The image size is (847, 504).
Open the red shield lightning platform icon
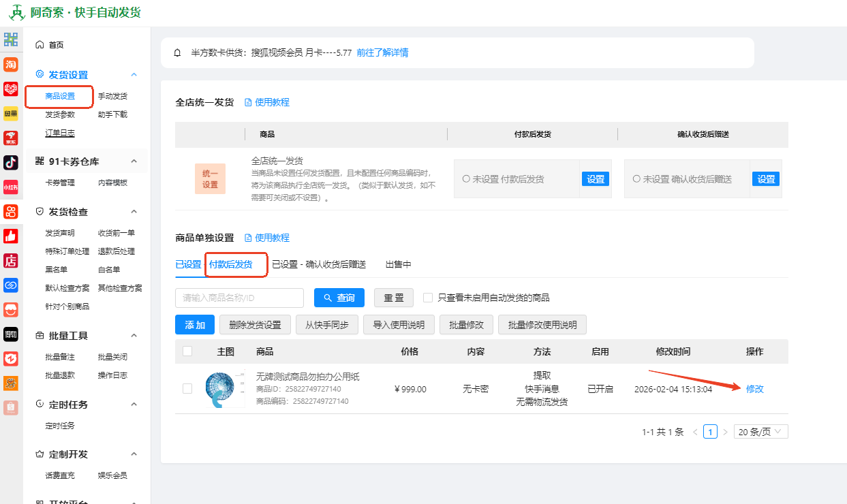tap(11, 358)
